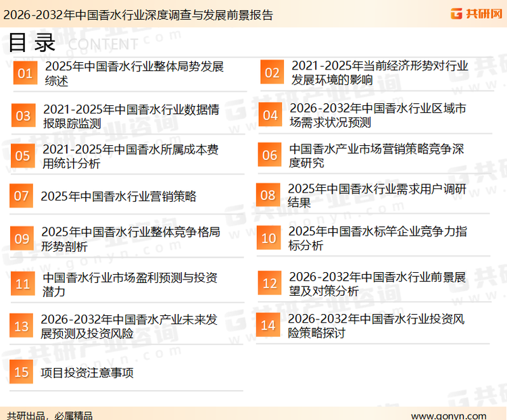Click the footer slogan 共研出品, 必属精品
The height and width of the screenshot is (420, 507).
point(49,415)
